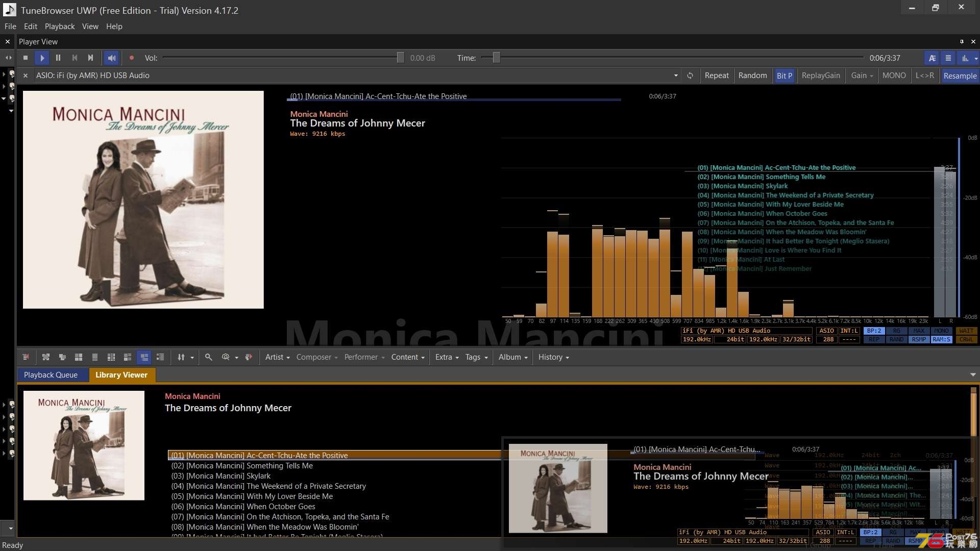Open the View menu
Screen dimensions: 980x551
pos(90,27)
